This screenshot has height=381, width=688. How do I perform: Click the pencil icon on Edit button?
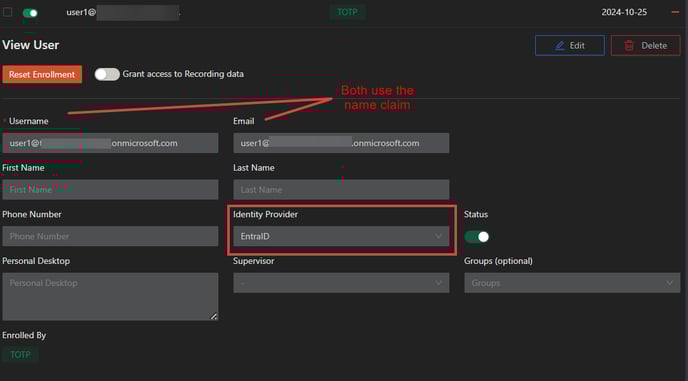click(559, 46)
